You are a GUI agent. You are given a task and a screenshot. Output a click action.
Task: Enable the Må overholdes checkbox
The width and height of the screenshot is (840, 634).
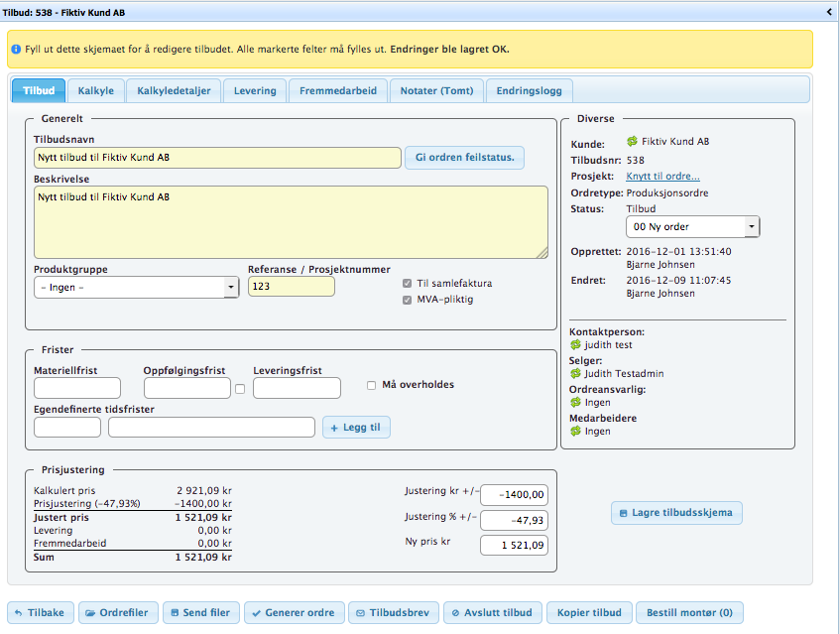[372, 385]
